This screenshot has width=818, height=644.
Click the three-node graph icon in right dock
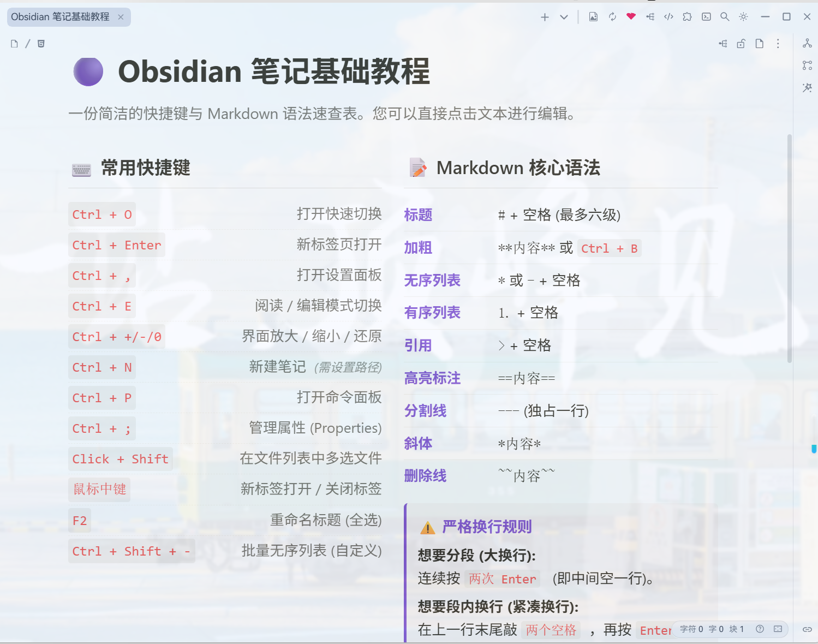point(807,43)
